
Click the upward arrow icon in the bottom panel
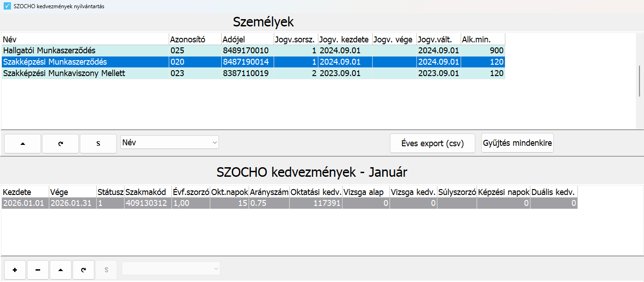tap(60, 270)
